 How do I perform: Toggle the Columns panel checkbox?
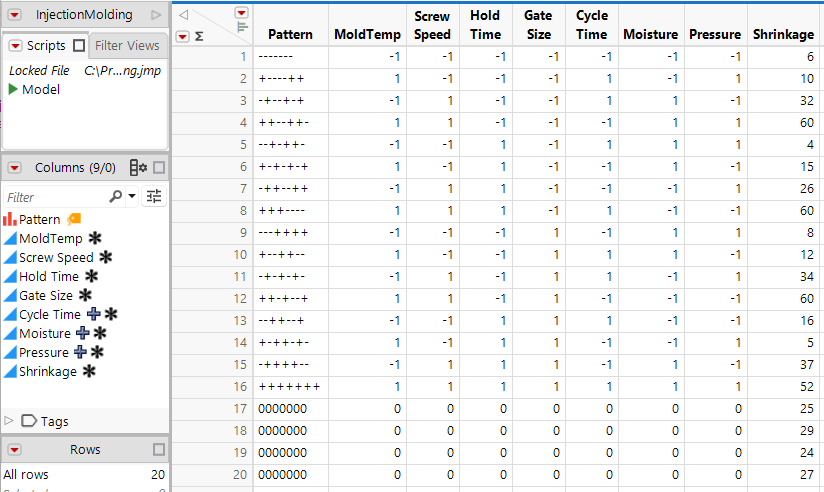click(x=159, y=168)
